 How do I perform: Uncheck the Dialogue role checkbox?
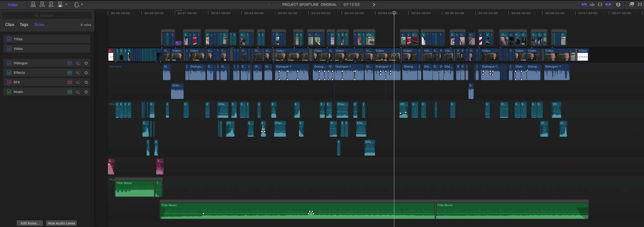[x=9, y=63]
